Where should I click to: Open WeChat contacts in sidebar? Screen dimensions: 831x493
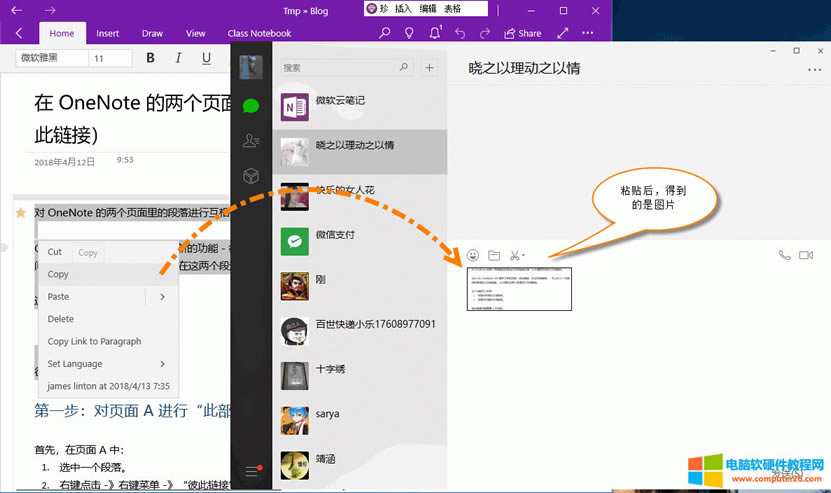point(251,141)
